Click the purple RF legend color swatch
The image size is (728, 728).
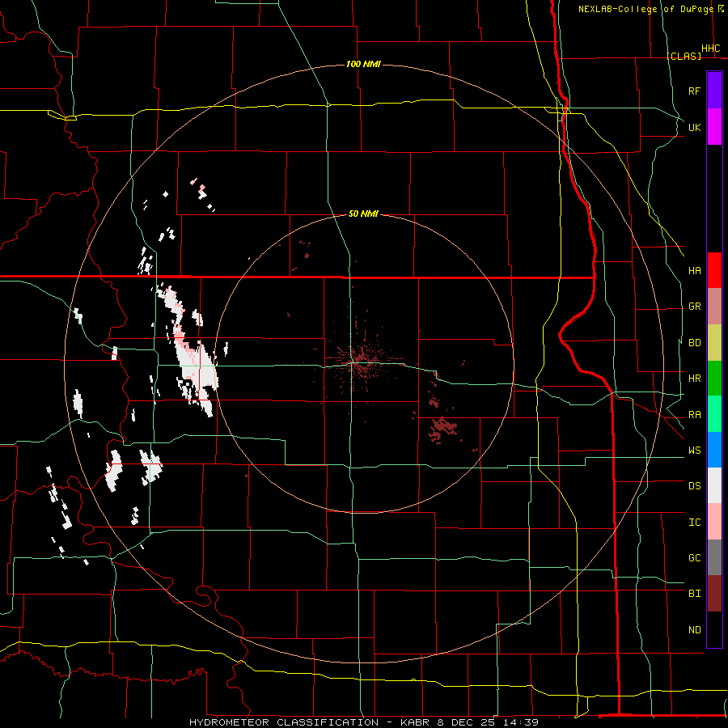714,91
